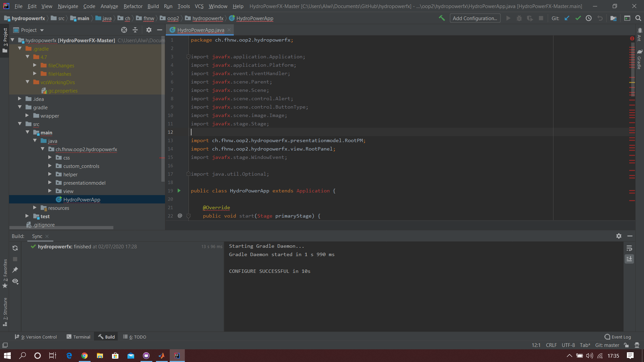
Task: Open the VCS menu
Action: [199, 6]
